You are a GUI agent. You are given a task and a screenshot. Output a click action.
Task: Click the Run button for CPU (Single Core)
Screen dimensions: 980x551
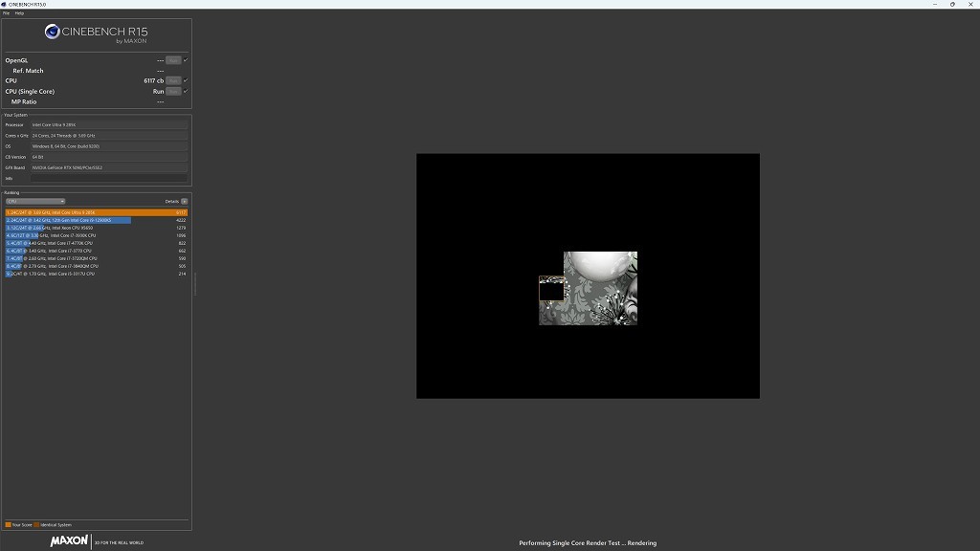[x=173, y=91]
